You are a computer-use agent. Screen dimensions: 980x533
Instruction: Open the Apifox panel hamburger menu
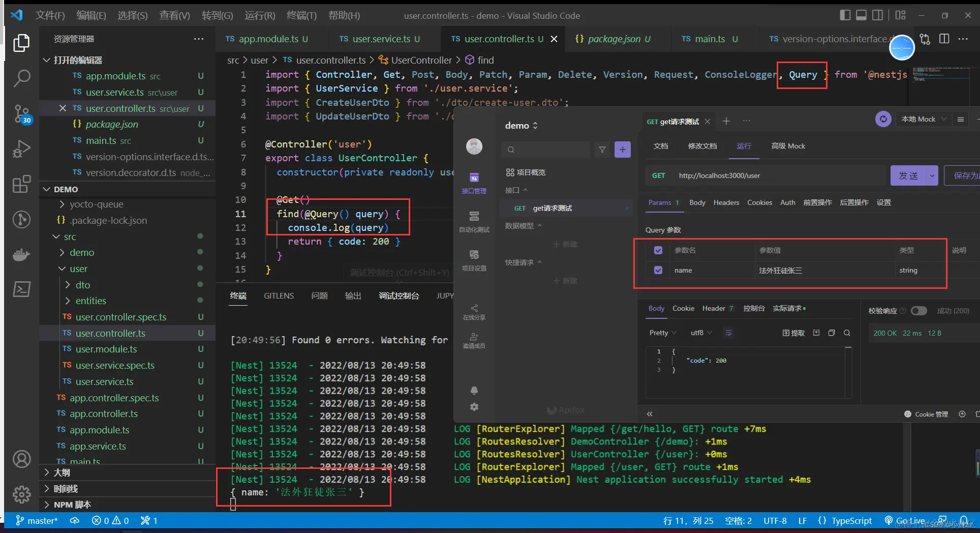(x=961, y=119)
